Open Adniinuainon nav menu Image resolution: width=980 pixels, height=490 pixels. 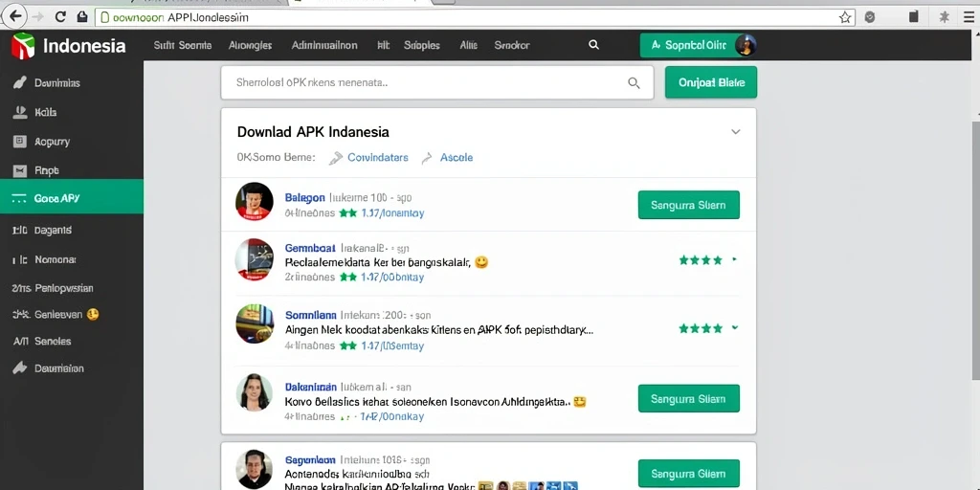324,45
